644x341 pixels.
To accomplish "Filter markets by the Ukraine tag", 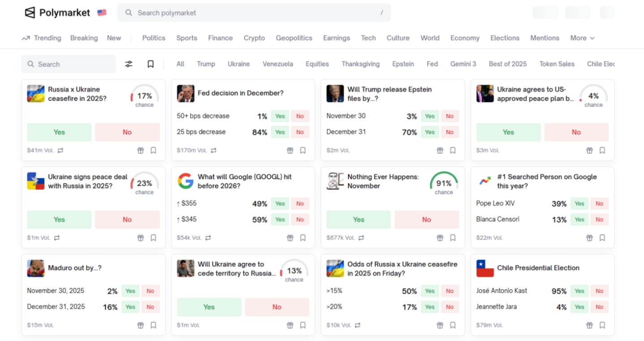I will pos(238,64).
